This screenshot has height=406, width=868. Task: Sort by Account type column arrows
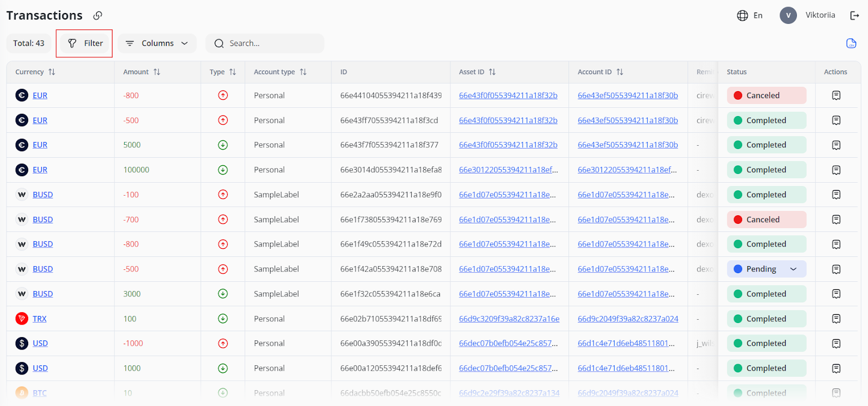pyautogui.click(x=303, y=72)
